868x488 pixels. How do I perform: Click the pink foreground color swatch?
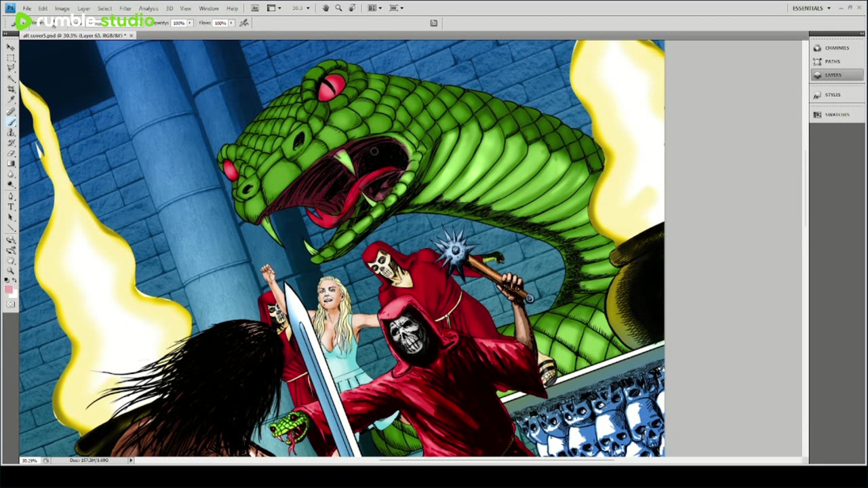point(8,289)
